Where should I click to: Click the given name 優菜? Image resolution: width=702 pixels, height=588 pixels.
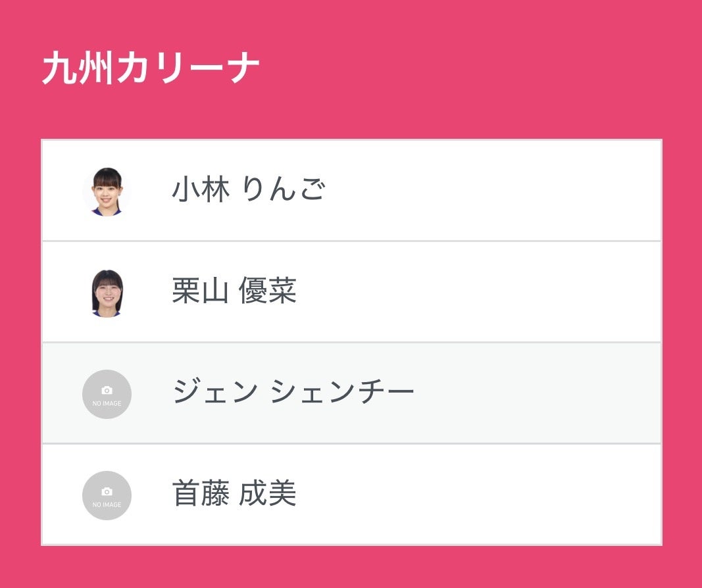(267, 291)
